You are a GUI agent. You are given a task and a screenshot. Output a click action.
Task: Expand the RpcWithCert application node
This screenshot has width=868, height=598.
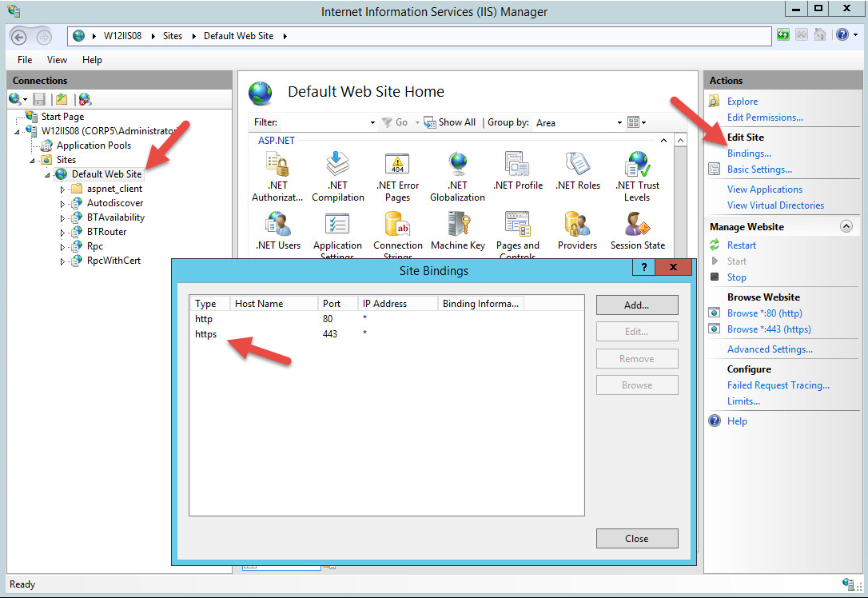62,261
